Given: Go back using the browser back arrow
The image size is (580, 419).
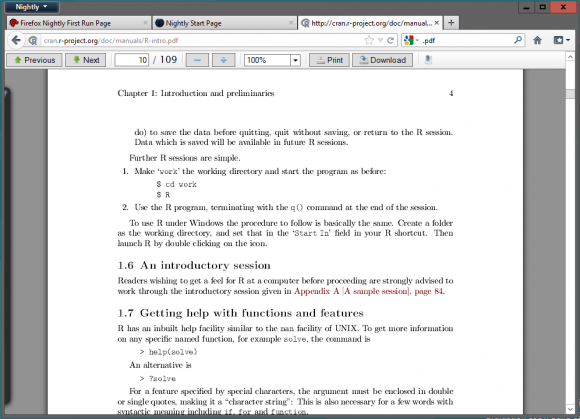Looking at the screenshot, I should pos(16,40).
